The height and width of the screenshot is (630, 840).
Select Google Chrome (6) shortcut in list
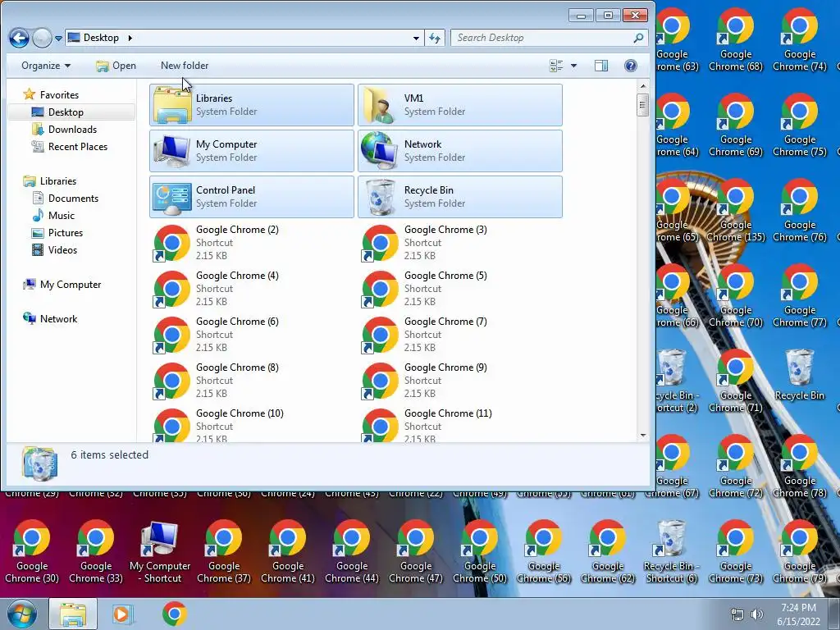coord(252,335)
